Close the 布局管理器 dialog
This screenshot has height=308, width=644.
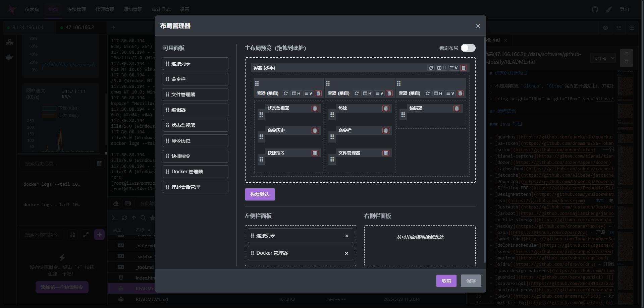click(478, 26)
